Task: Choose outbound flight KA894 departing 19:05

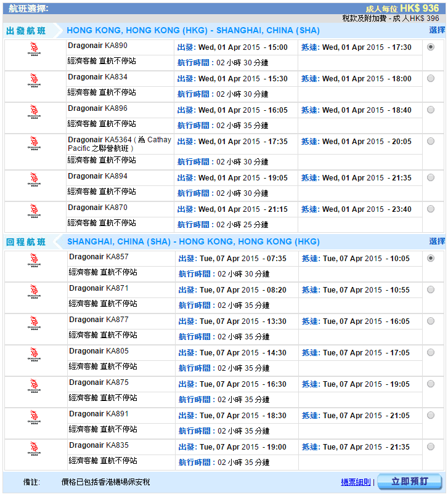Action: click(430, 177)
